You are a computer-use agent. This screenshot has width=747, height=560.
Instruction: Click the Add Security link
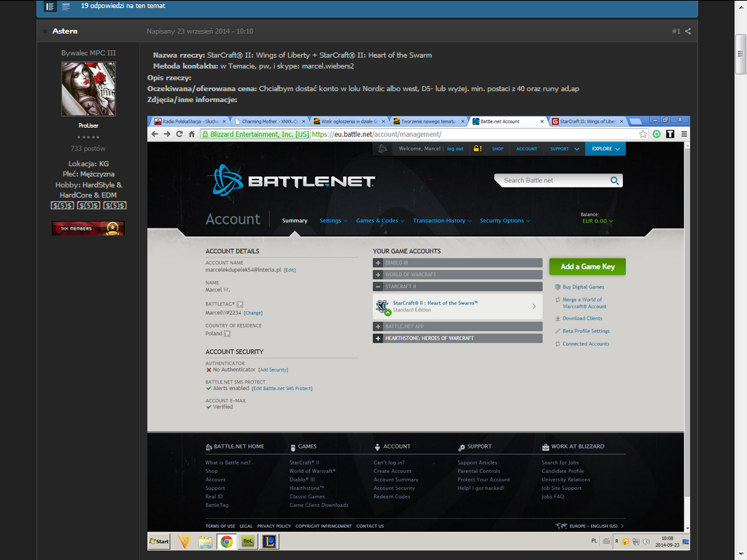point(273,370)
